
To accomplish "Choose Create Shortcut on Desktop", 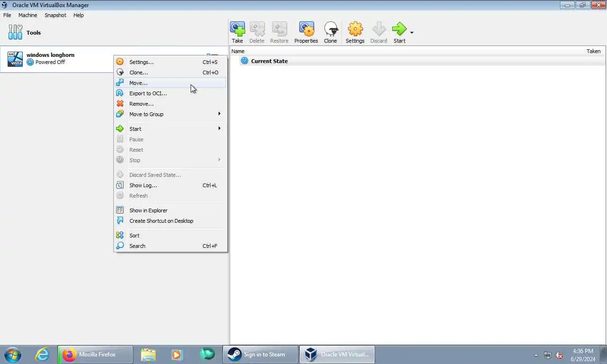I will click(x=170, y=221).
